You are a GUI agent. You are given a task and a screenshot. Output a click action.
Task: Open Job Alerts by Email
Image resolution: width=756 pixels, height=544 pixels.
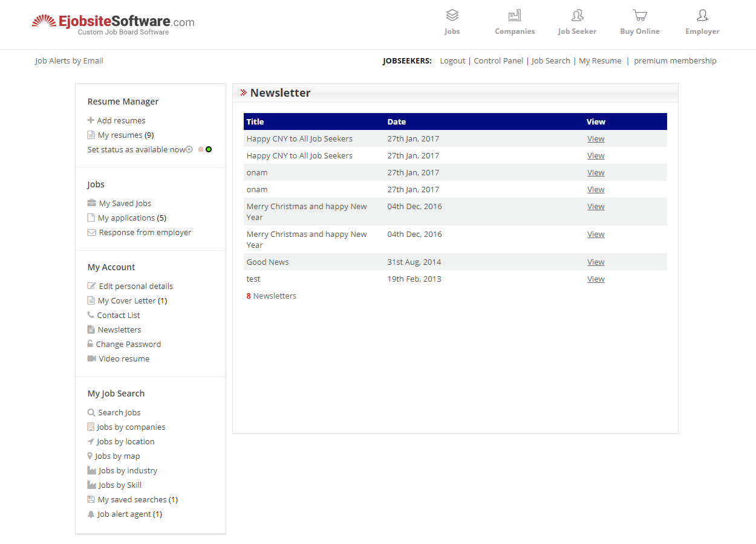[x=69, y=60]
